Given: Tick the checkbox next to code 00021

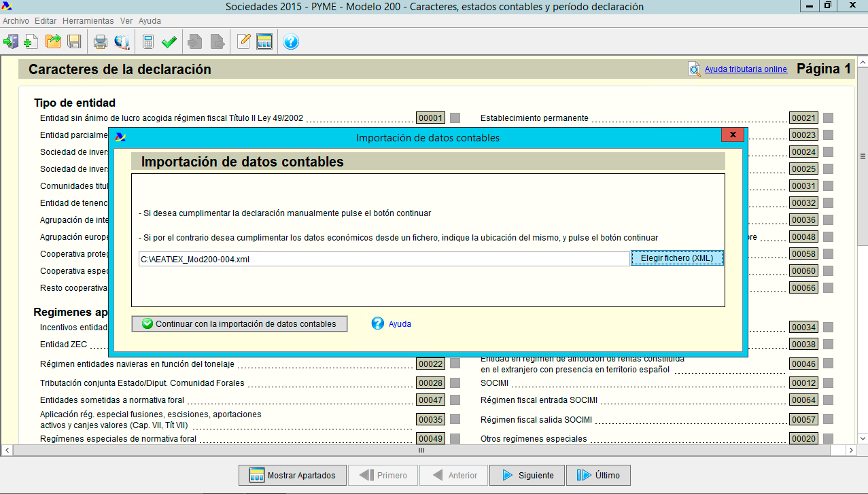Looking at the screenshot, I should pos(828,118).
